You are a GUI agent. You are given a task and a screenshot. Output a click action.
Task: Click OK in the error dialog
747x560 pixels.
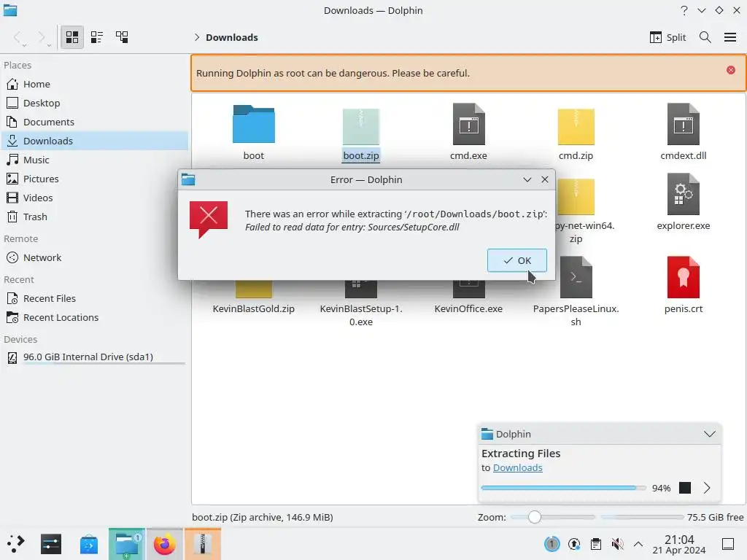coord(517,260)
